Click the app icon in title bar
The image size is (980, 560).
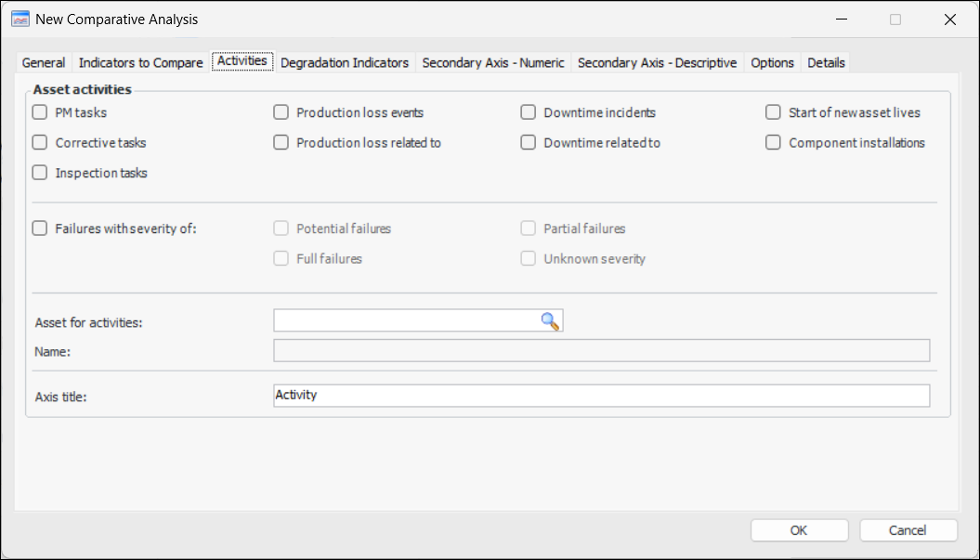20,19
